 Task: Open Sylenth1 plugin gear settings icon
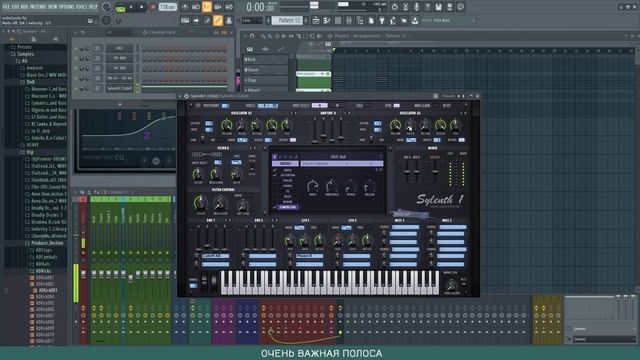[186, 96]
